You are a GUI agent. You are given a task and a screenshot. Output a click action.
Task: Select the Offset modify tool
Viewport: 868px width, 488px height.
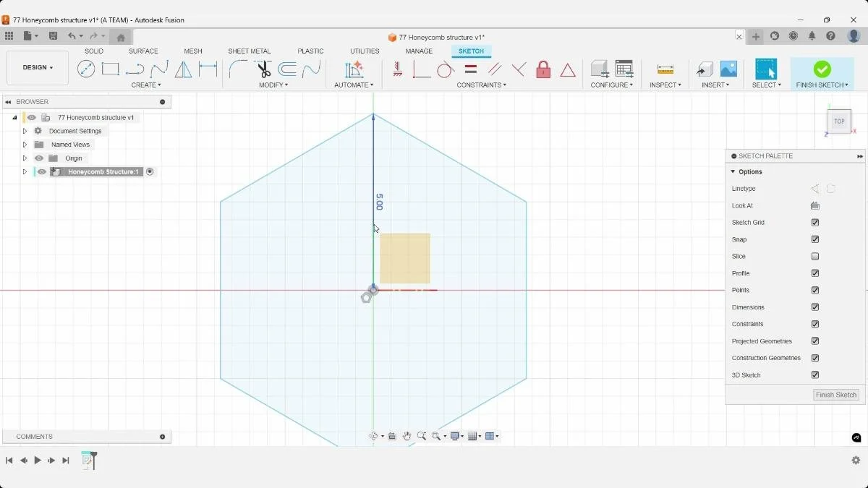[x=288, y=69]
